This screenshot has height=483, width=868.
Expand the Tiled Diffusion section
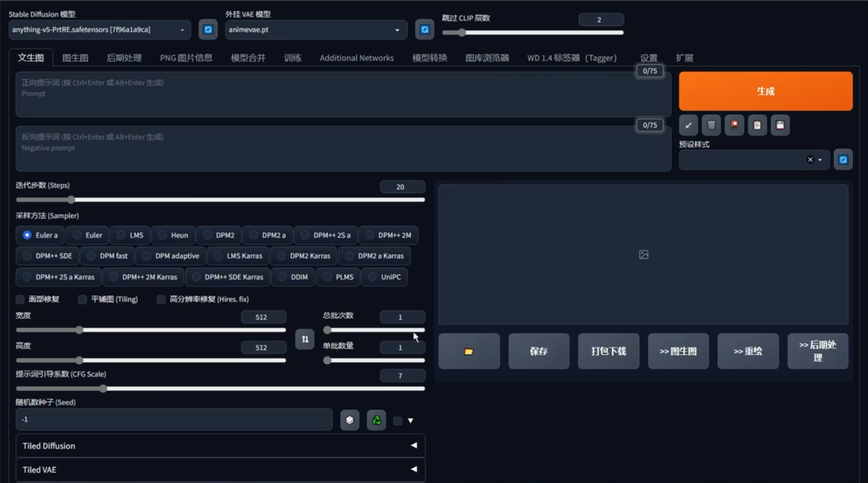coord(220,446)
